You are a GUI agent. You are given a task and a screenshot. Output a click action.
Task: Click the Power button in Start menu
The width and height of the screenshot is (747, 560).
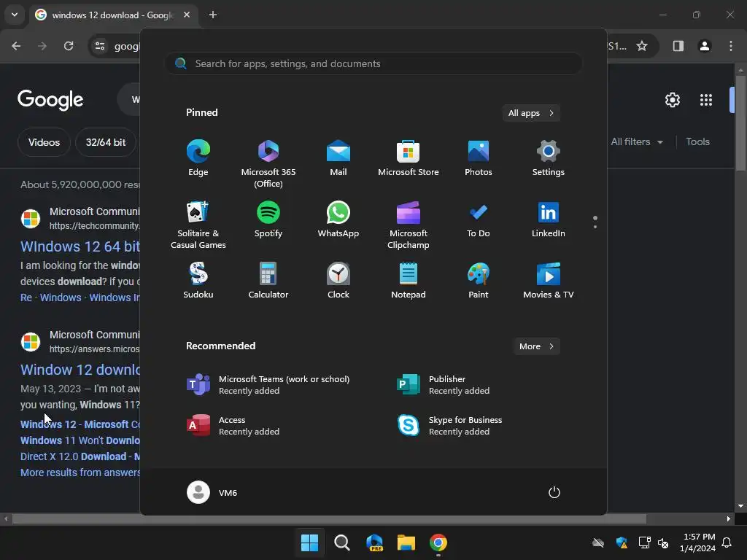tap(554, 492)
